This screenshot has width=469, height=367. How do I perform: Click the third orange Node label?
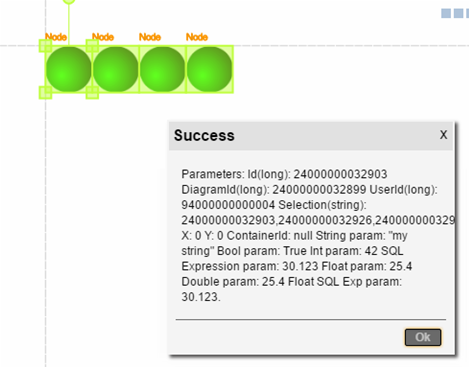tap(150, 37)
